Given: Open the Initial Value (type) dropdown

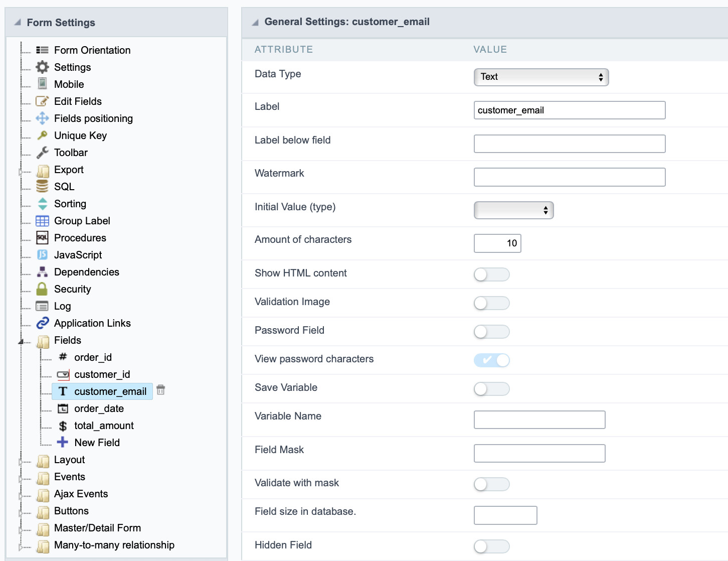Looking at the screenshot, I should pos(513,210).
